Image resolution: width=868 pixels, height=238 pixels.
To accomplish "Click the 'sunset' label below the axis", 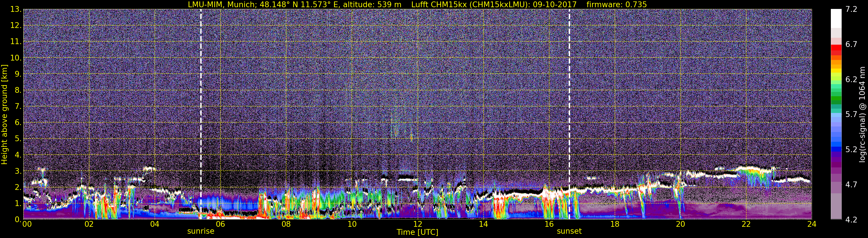I will coord(569,231).
